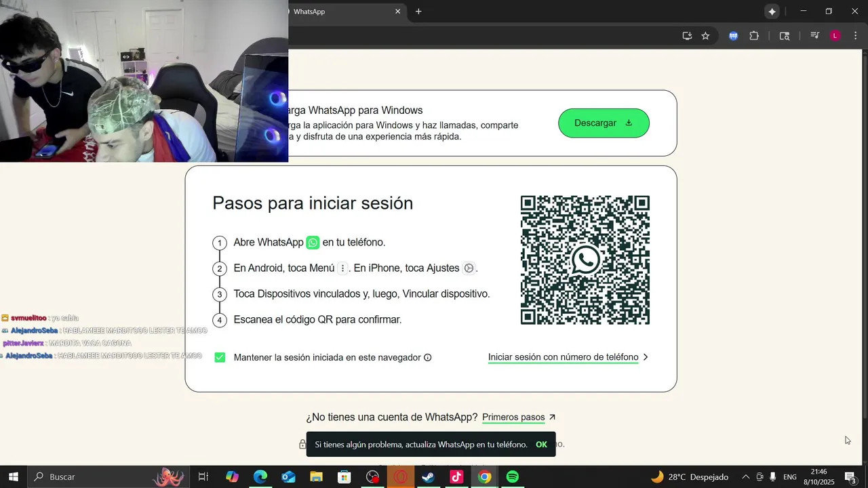Switch to Chrome in the taskbar
The image size is (868, 488).
(x=484, y=477)
